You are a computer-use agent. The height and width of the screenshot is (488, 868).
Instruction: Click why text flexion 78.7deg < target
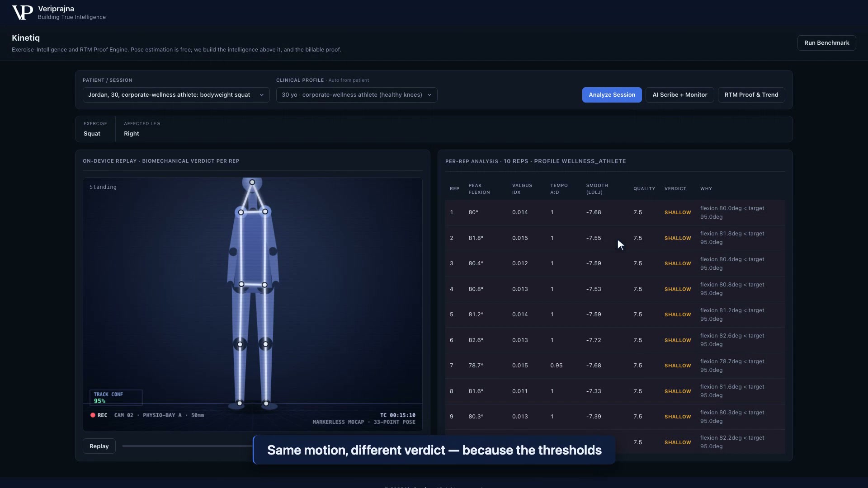(x=732, y=361)
